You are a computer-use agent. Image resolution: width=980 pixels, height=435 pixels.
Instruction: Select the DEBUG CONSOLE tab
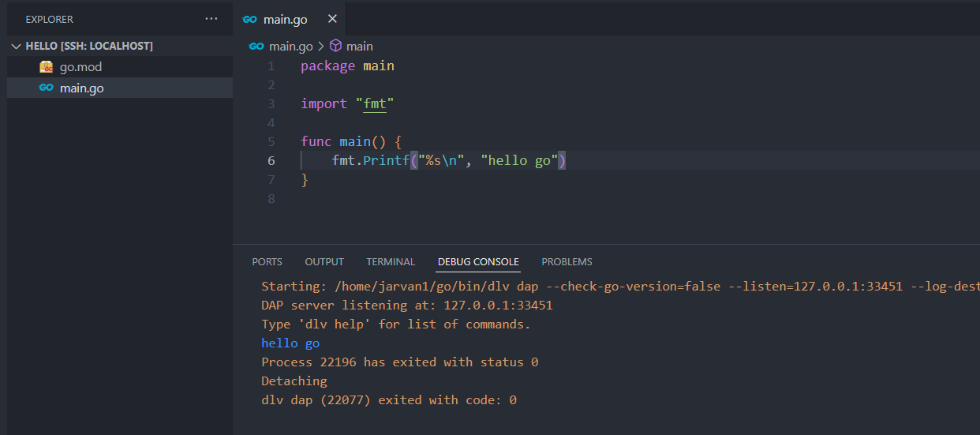click(478, 261)
